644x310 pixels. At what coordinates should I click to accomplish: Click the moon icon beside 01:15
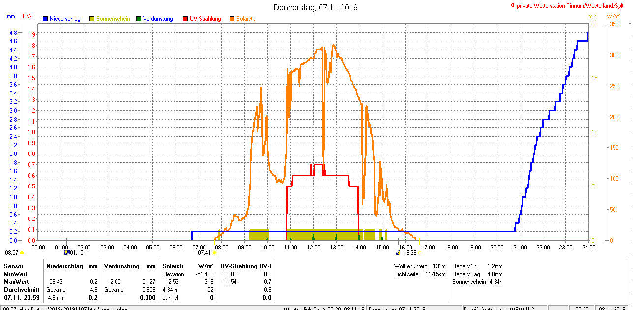click(67, 253)
